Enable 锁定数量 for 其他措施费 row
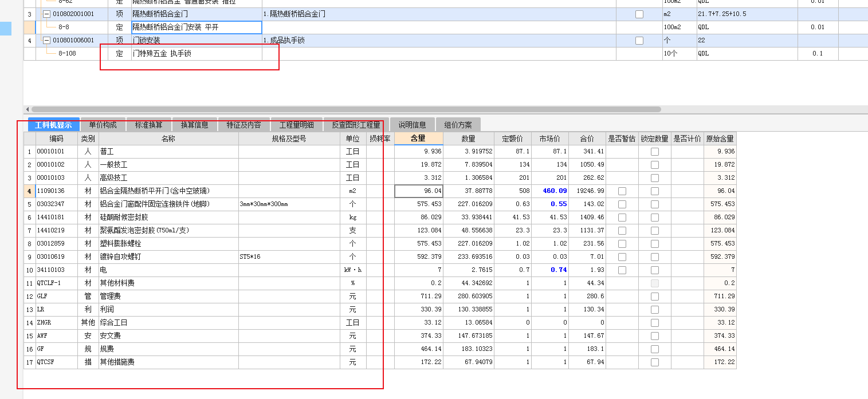Viewport: 868px width, 399px height. 655,362
